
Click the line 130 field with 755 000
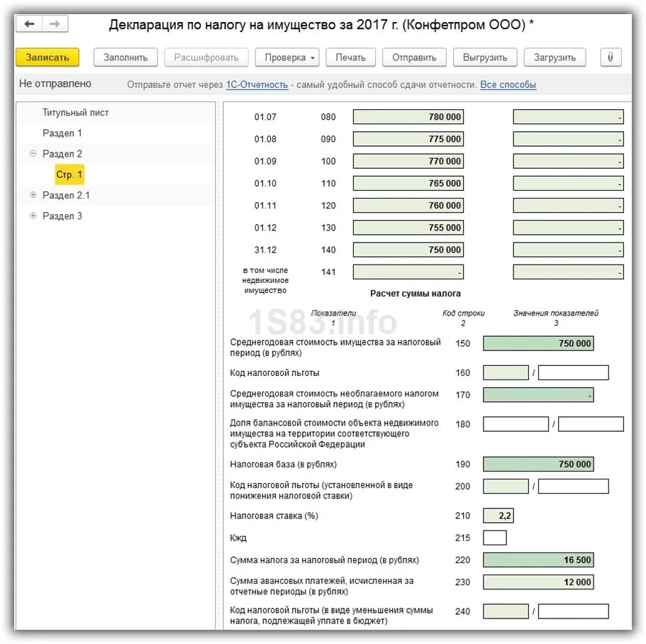[408, 228]
